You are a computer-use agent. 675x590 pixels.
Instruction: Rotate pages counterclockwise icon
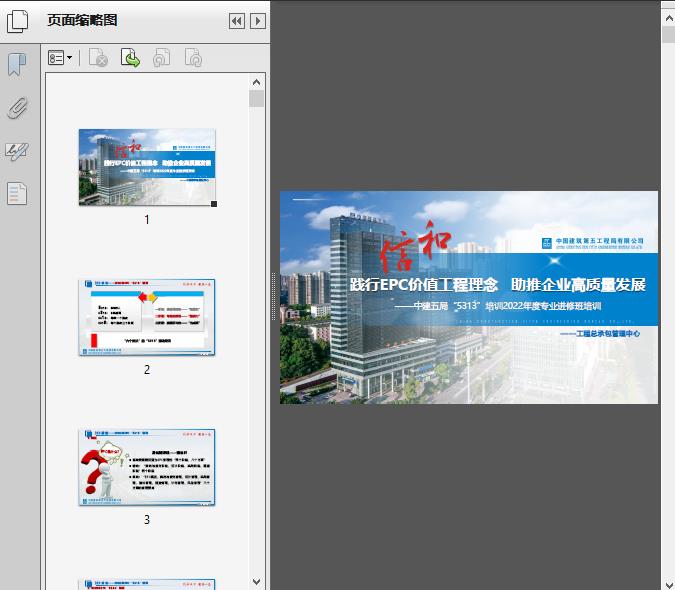tap(161, 58)
